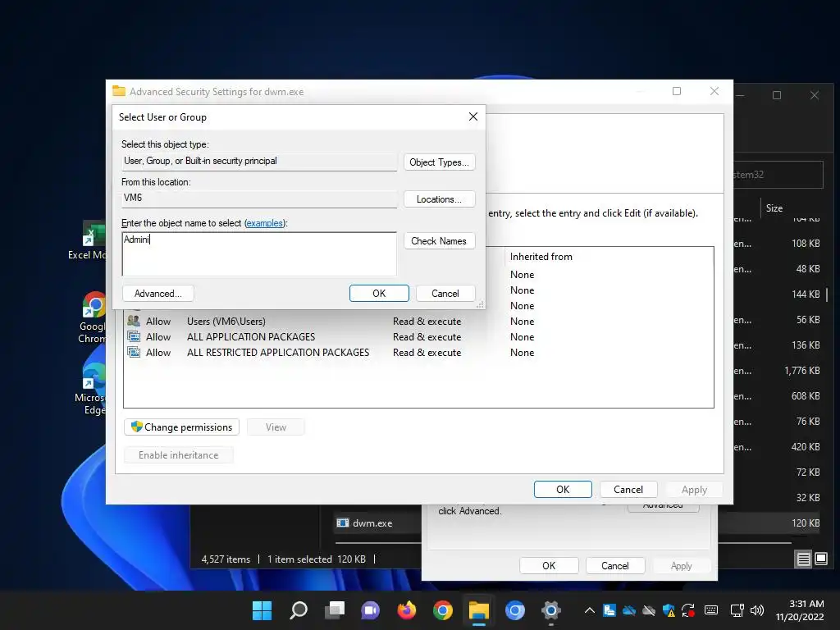Open Windows Security shield tray icon
This screenshot has width=840, height=630.
[x=669, y=610]
